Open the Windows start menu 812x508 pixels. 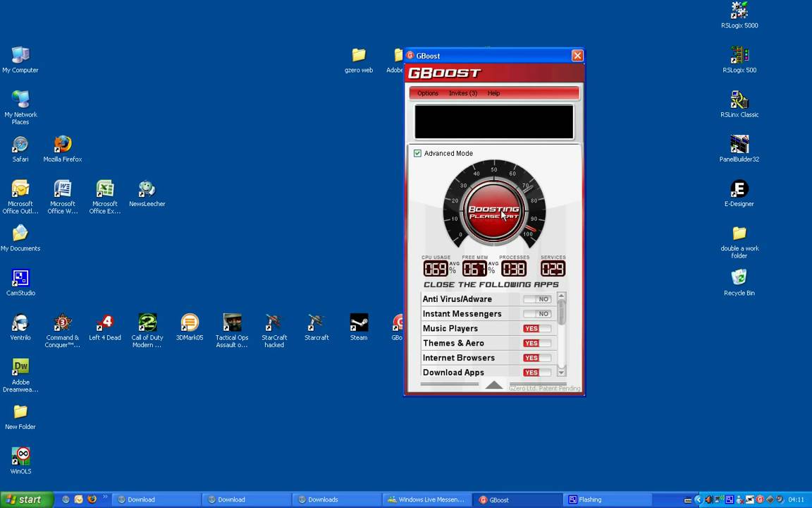pyautogui.click(x=26, y=500)
